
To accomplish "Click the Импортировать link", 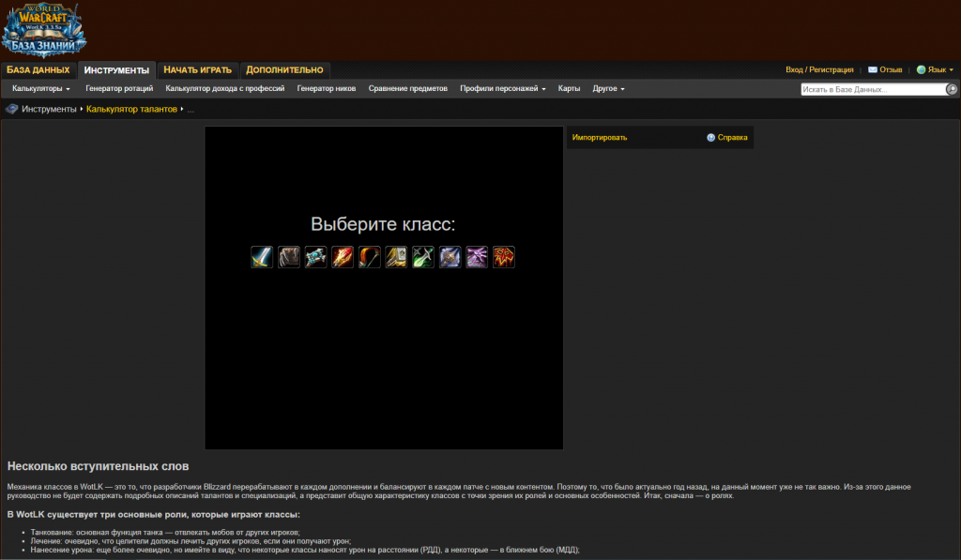I will click(x=600, y=138).
